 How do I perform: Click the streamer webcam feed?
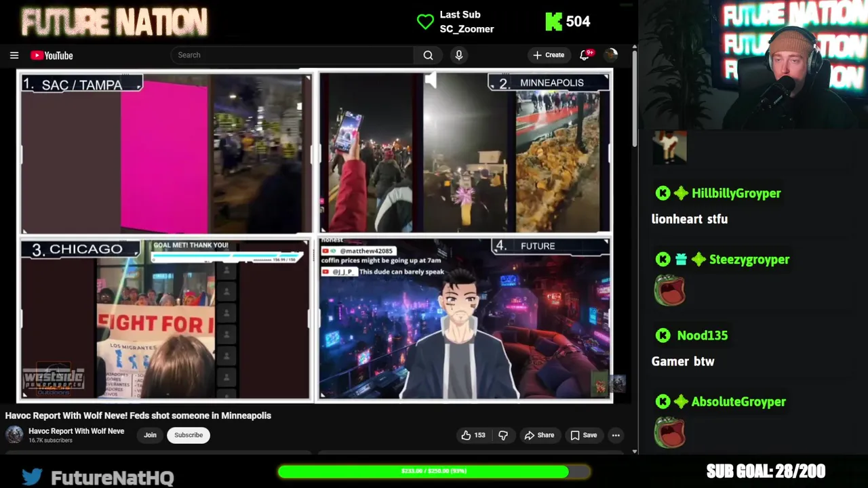click(x=753, y=64)
